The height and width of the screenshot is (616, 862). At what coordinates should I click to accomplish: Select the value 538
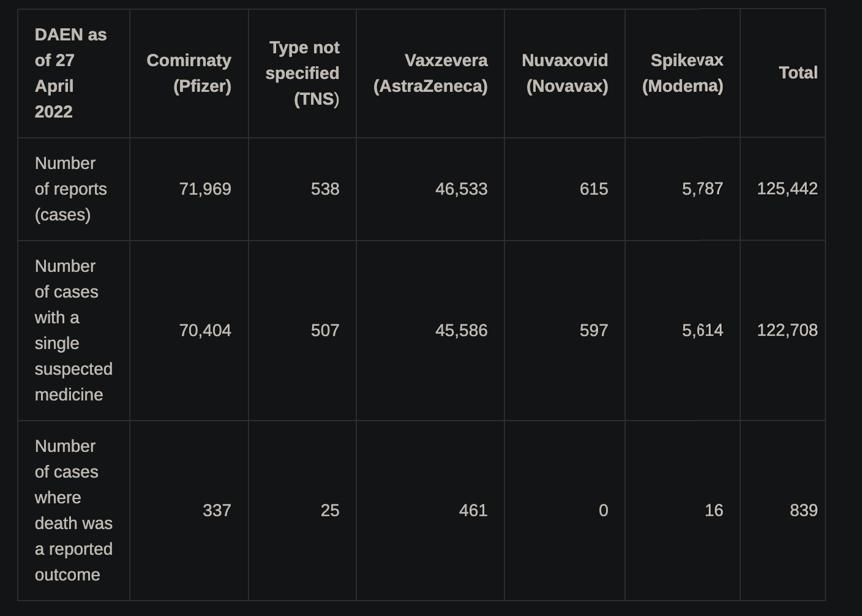coord(325,189)
